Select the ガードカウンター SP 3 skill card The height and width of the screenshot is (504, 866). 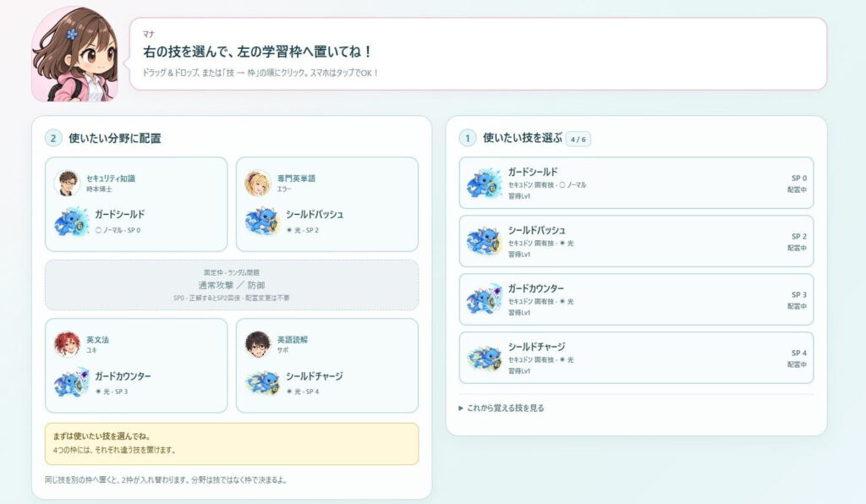636,299
